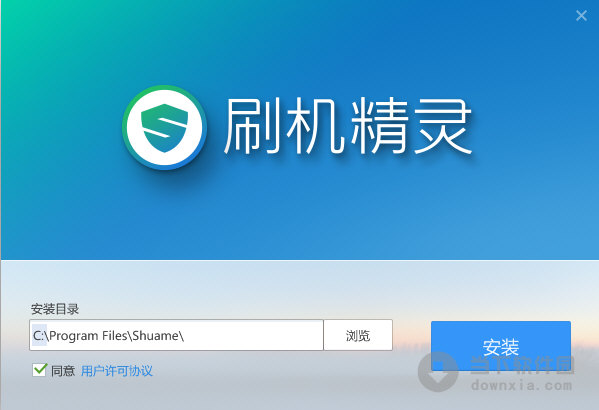599x410 pixels.
Task: Click the green shield logo icon
Action: [164, 128]
